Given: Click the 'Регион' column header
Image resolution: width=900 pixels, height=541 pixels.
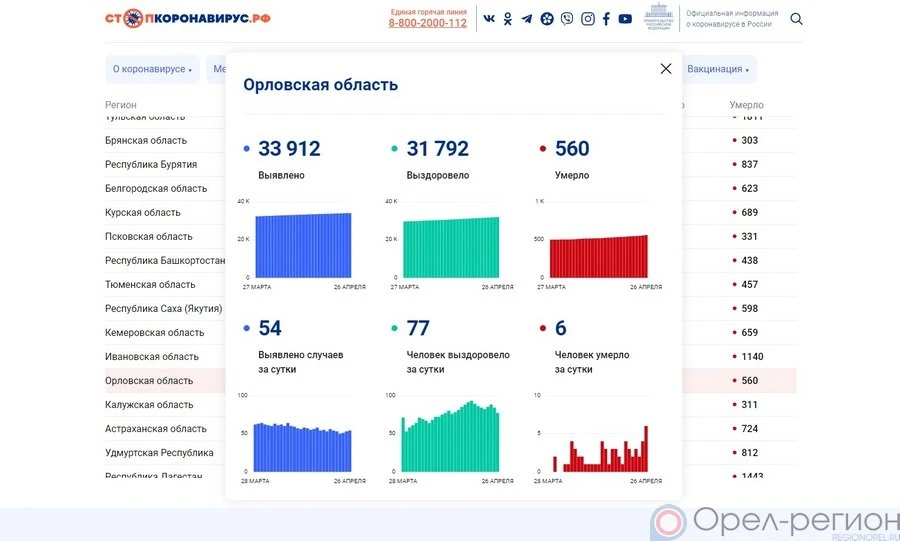Looking at the screenshot, I should click(x=121, y=105).
